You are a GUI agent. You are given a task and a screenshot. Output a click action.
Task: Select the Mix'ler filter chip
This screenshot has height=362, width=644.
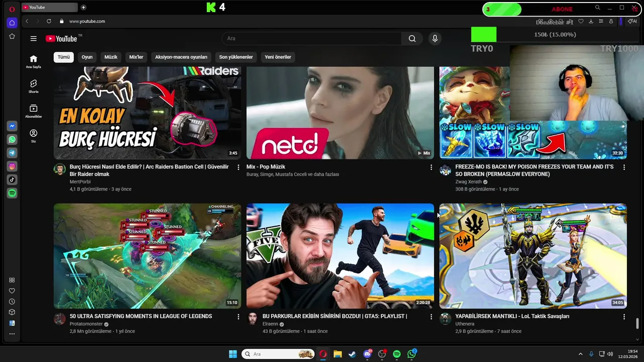point(136,57)
